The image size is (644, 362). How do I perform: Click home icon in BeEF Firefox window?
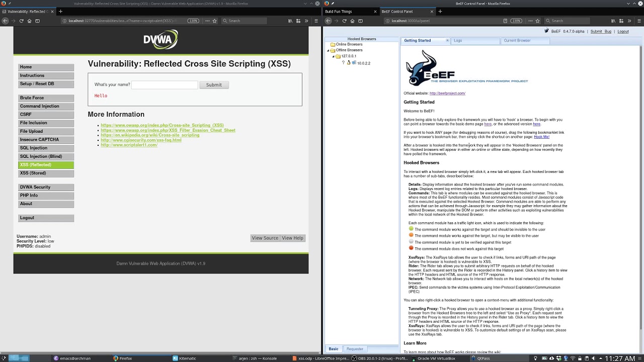pyautogui.click(x=352, y=21)
